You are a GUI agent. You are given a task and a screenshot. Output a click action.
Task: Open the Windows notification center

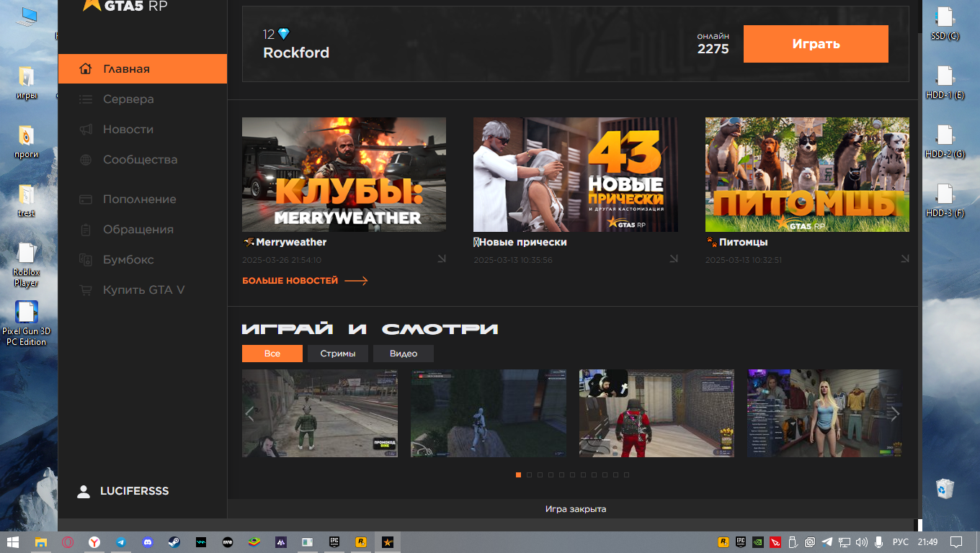956,542
